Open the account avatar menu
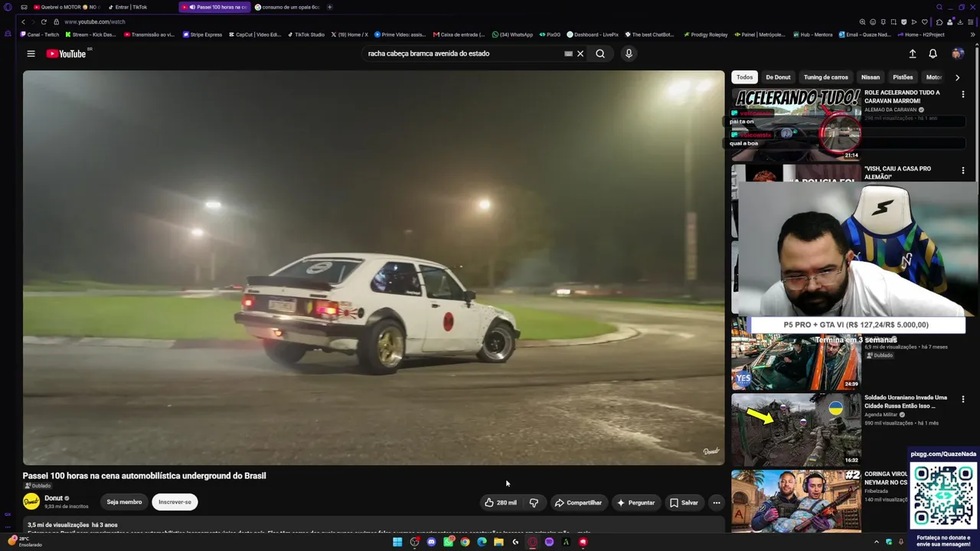Image resolution: width=980 pixels, height=551 pixels. coord(957,54)
